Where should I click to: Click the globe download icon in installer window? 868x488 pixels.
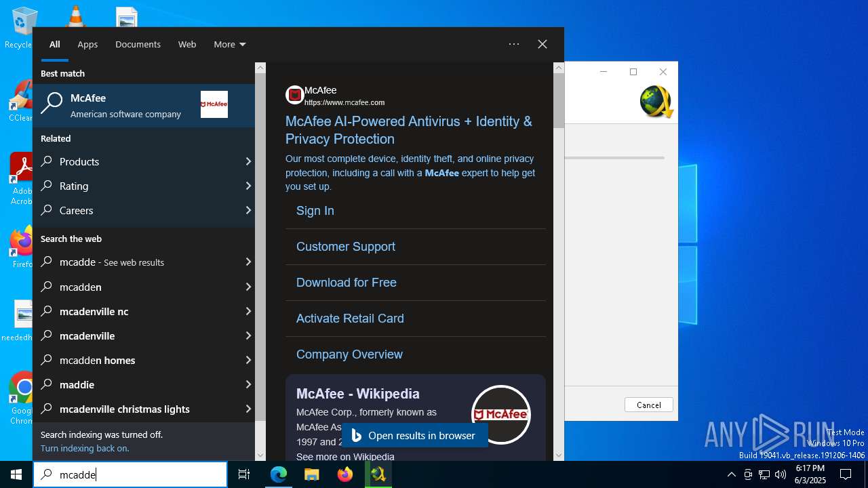(x=656, y=102)
